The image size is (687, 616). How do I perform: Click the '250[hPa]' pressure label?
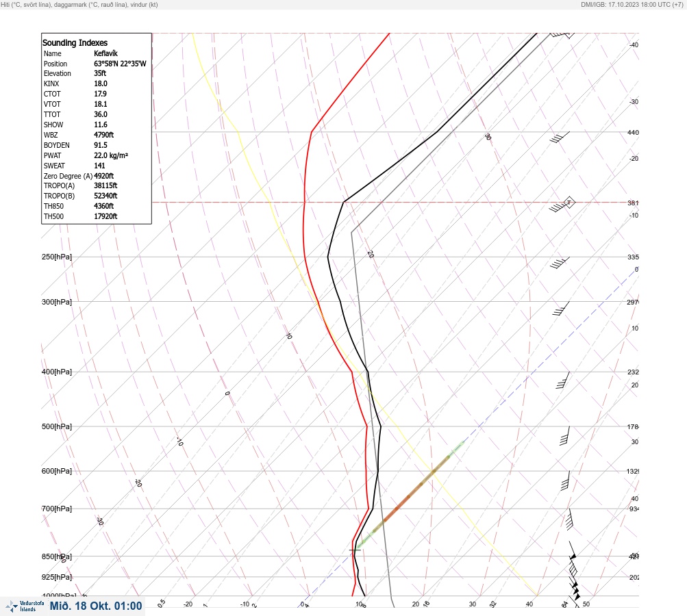point(57,257)
